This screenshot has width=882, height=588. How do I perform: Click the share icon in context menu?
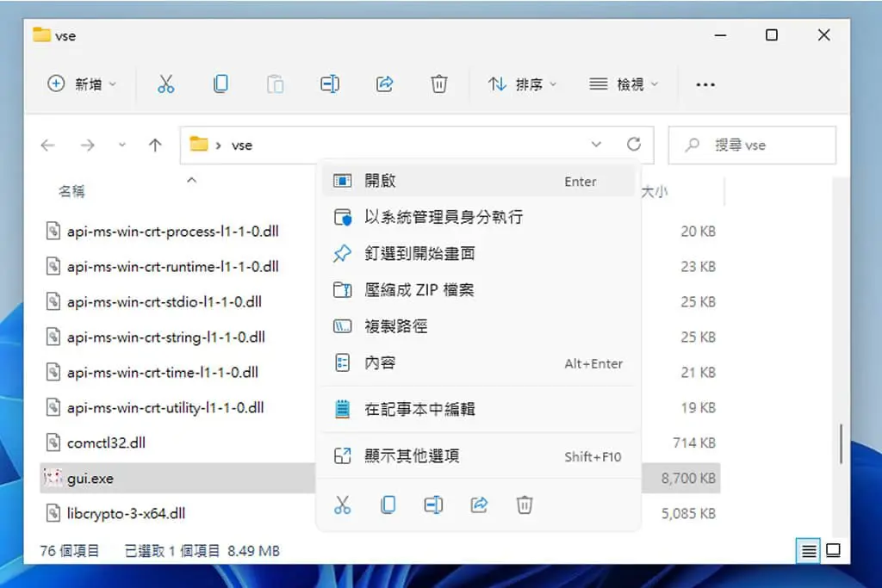pyautogui.click(x=479, y=504)
